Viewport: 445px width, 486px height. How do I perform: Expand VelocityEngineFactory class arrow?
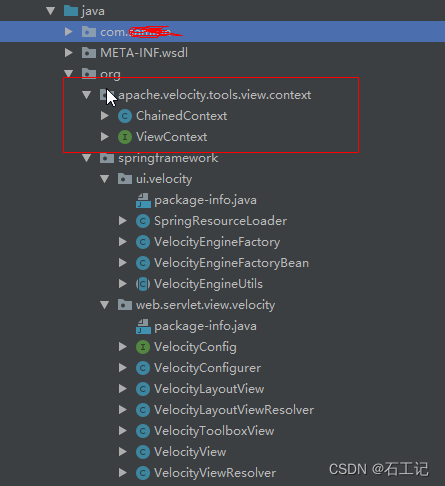(x=123, y=242)
